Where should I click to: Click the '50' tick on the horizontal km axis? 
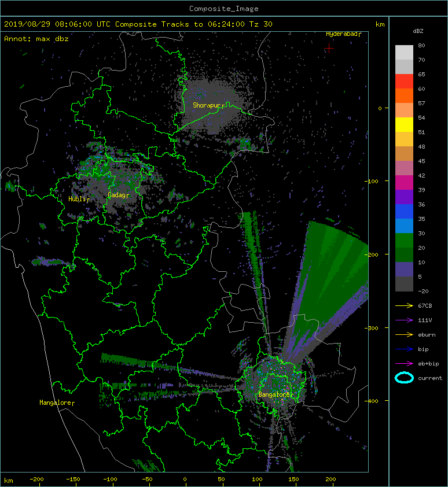coord(221,479)
